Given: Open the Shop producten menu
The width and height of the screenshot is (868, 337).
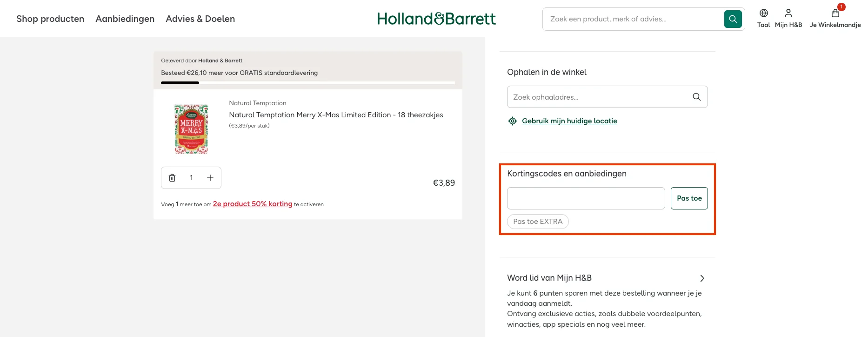Looking at the screenshot, I should coord(50,19).
